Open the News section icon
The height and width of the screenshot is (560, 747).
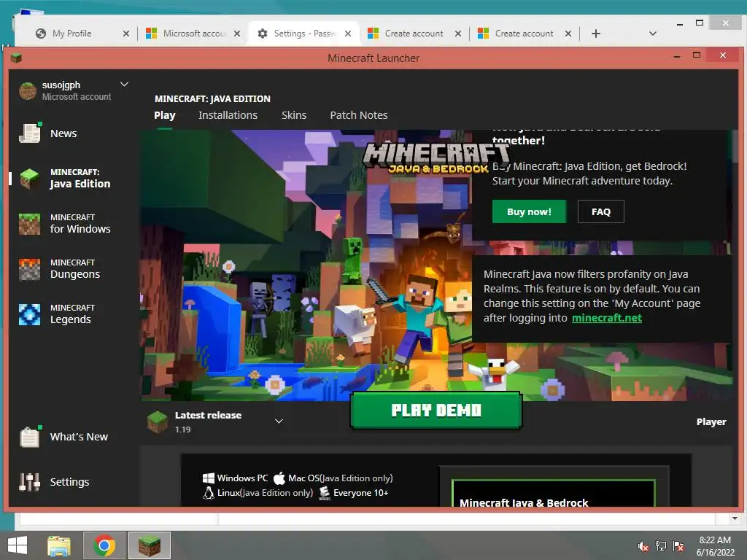(x=29, y=133)
